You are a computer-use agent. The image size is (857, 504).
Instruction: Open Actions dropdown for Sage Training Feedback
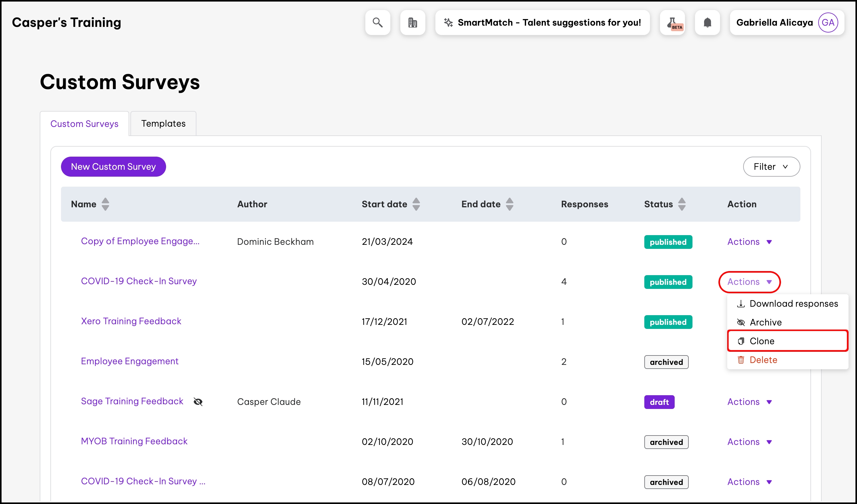click(749, 402)
